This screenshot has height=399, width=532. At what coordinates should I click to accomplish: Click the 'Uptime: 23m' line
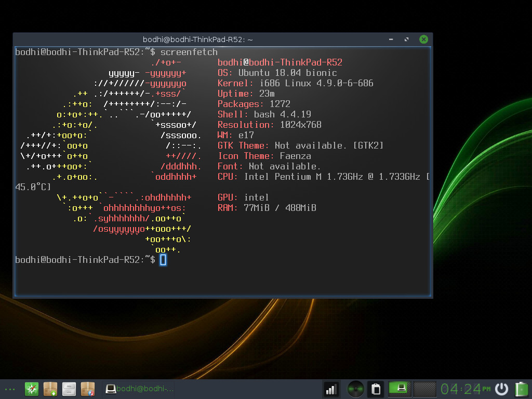[x=246, y=94]
